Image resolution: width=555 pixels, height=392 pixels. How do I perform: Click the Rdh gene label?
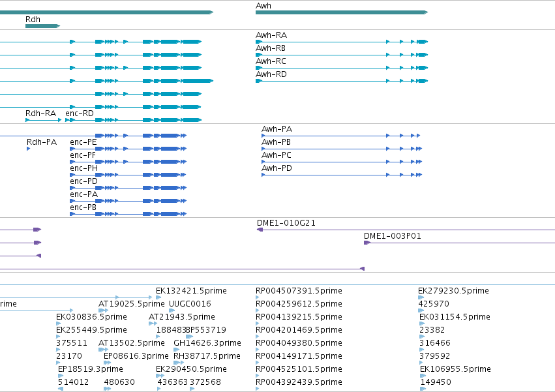point(33,20)
